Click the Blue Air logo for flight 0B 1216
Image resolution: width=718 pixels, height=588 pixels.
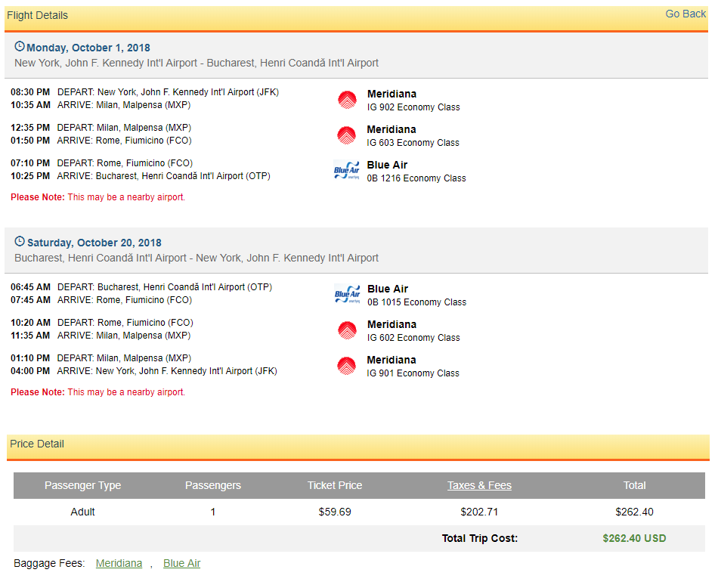click(x=347, y=170)
